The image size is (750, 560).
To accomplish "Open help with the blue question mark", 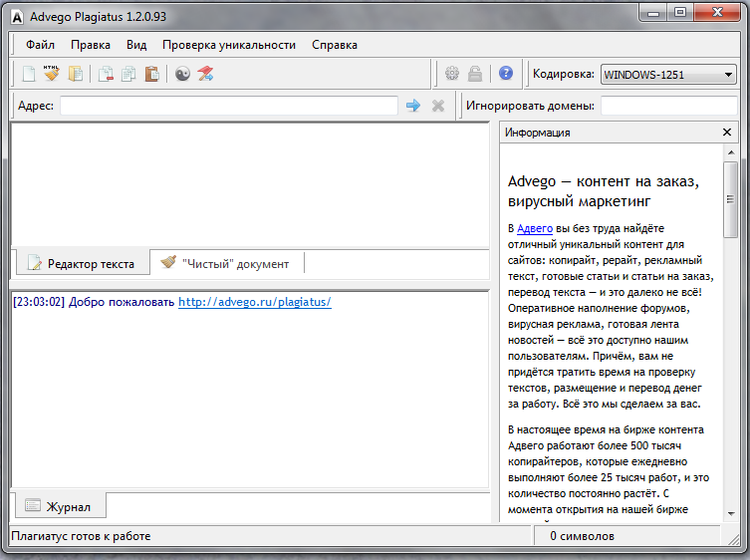I will [506, 73].
